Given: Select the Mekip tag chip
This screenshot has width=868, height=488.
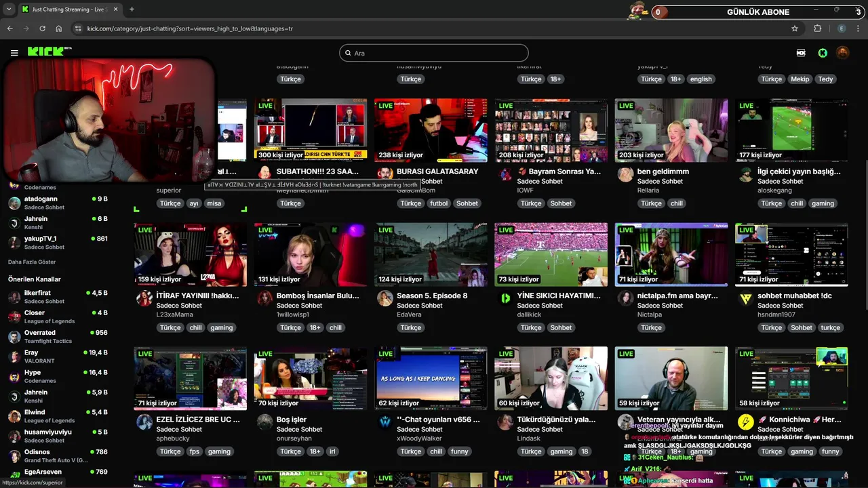Looking at the screenshot, I should (800, 79).
